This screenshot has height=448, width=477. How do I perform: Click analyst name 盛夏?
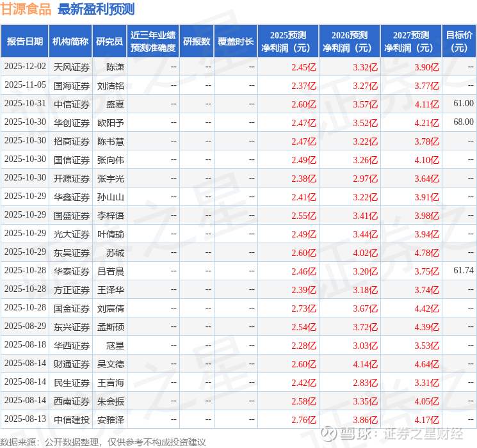point(115,104)
